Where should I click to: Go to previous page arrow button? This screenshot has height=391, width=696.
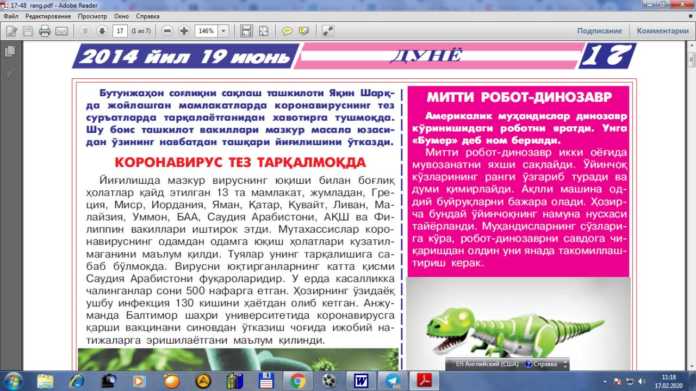85,31
